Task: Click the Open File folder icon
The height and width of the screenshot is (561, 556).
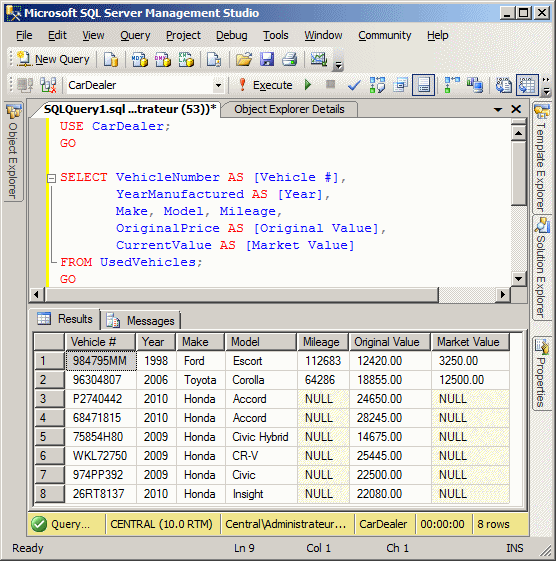Action: coord(244,59)
